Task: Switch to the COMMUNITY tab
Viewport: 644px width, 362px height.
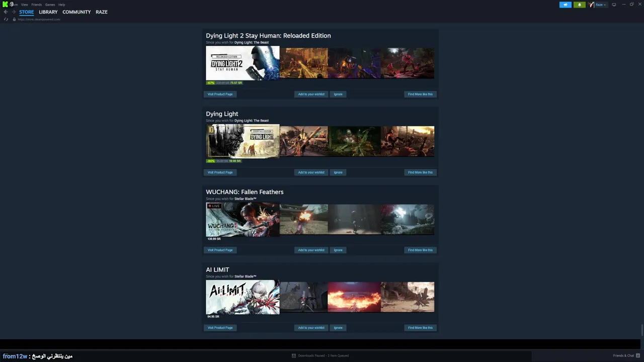Action: tap(76, 12)
